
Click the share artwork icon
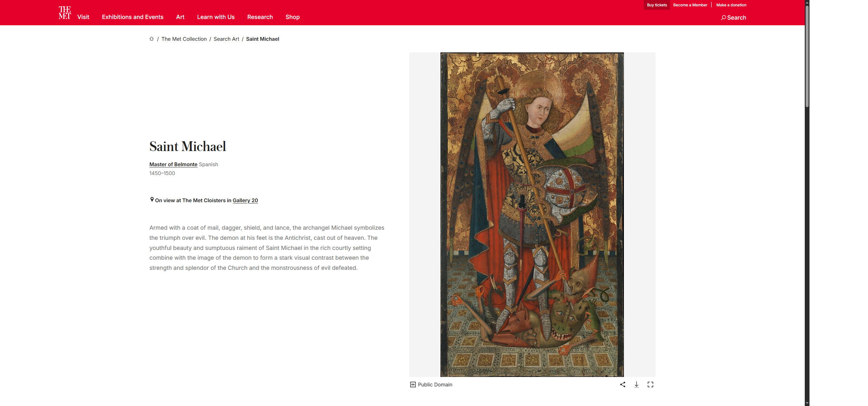pyautogui.click(x=622, y=385)
